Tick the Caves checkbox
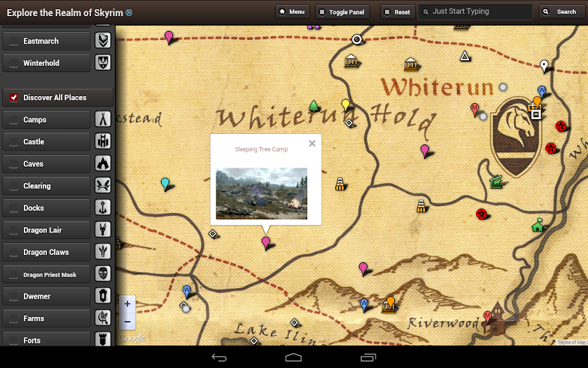Viewport: 588px width, 368px height. tap(13, 164)
